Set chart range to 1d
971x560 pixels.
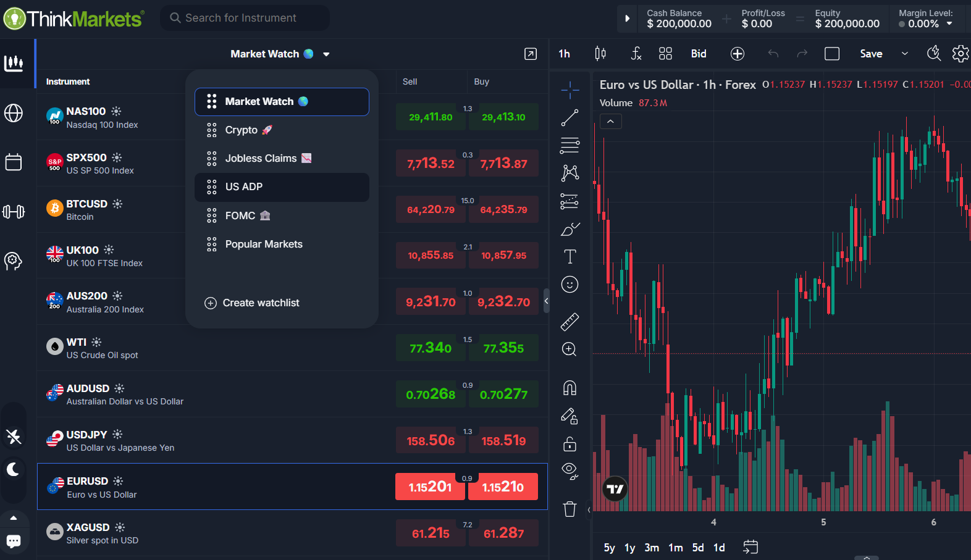(x=719, y=548)
